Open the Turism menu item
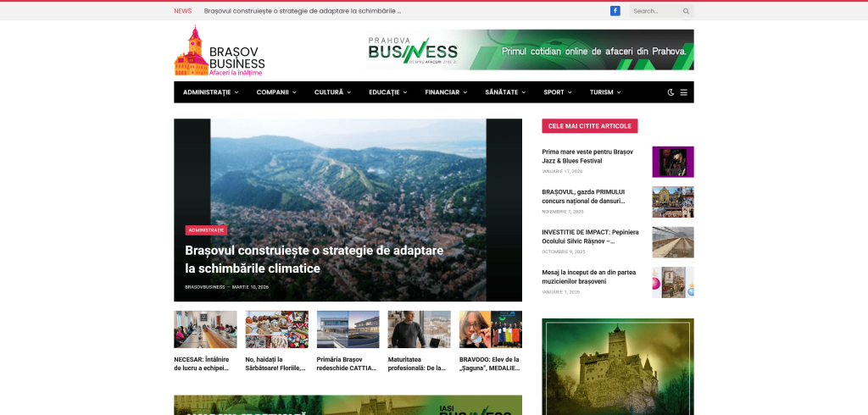 coord(601,92)
